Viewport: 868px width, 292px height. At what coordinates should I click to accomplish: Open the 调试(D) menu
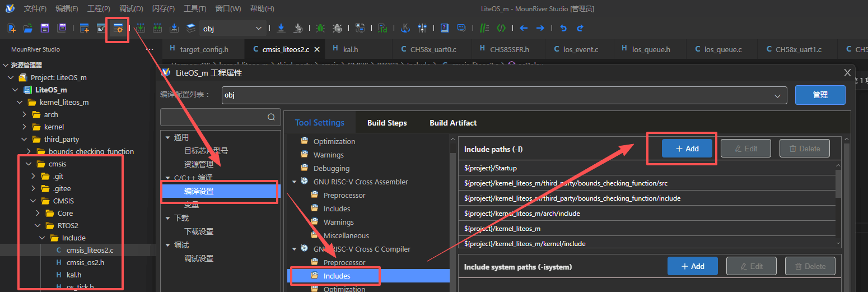point(131,8)
